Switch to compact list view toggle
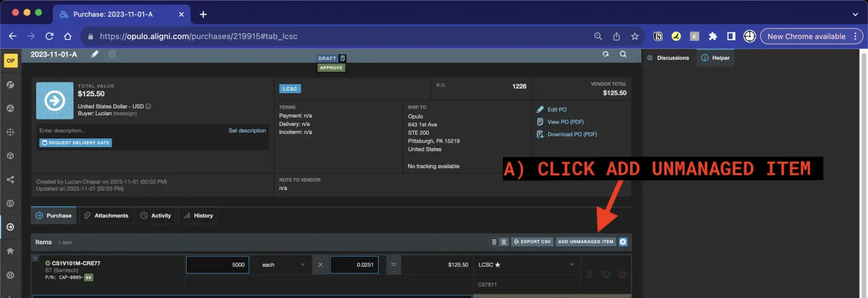This screenshot has width=868, height=298. (494, 242)
